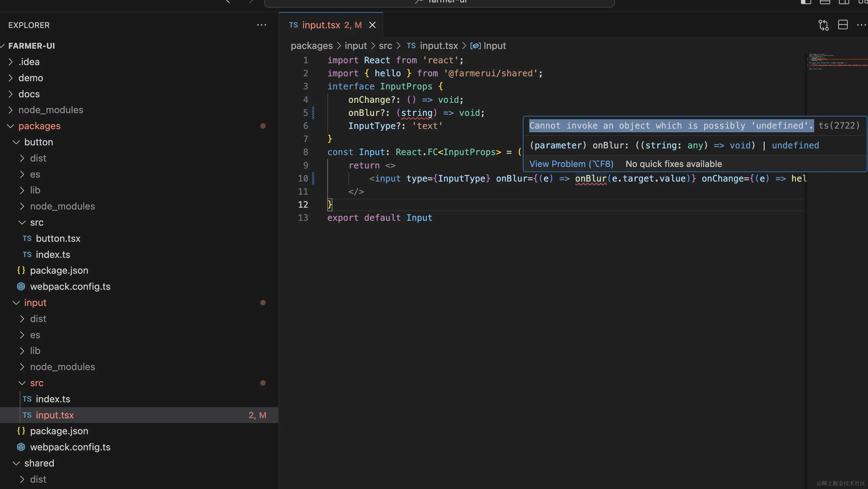Screen dimensions: 868x489
Task: Open changes for input.tsx with compare icon
Action: (824, 25)
